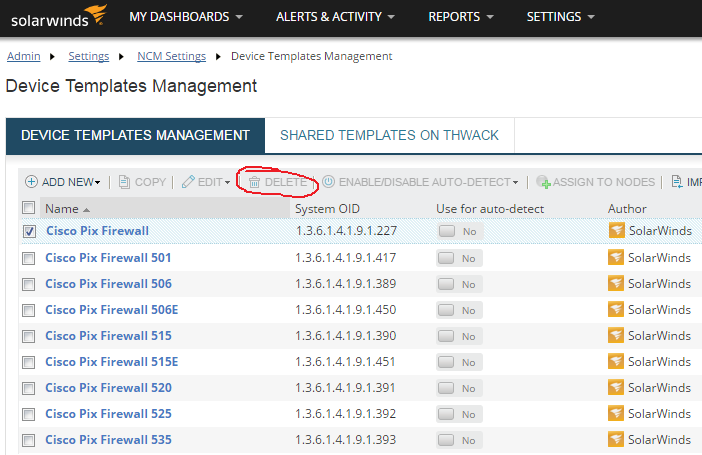Check the Cisco Pix Firewall 520 checkbox
Viewport: 702px width, 455px height.
point(29,388)
